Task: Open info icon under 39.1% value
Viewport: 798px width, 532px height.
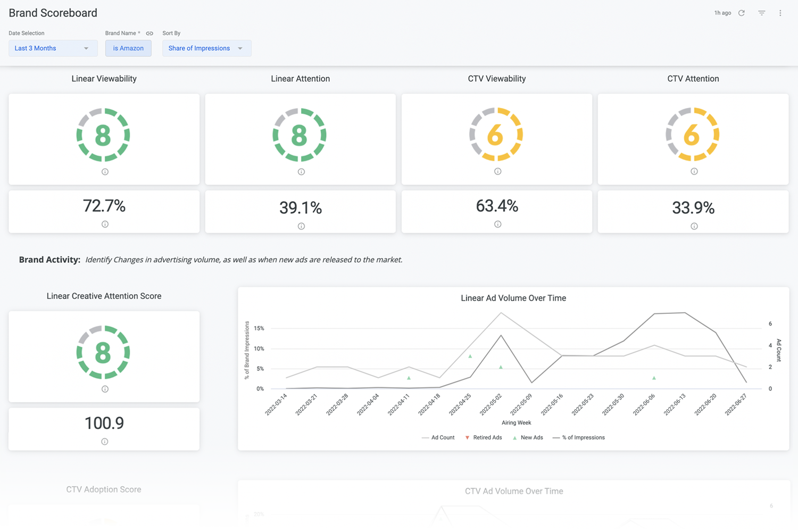Action: click(x=301, y=226)
